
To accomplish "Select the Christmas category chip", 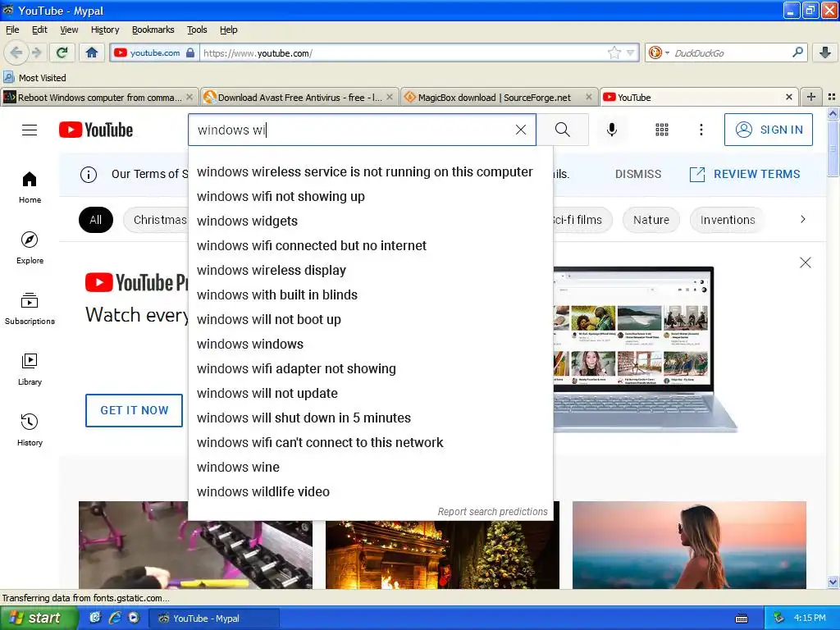I will point(156,220).
